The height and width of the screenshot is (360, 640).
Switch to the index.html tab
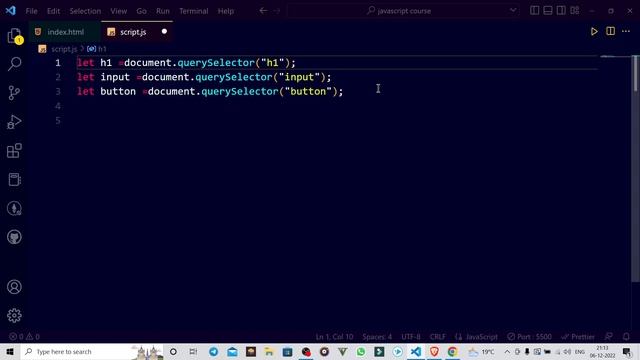[x=64, y=32]
